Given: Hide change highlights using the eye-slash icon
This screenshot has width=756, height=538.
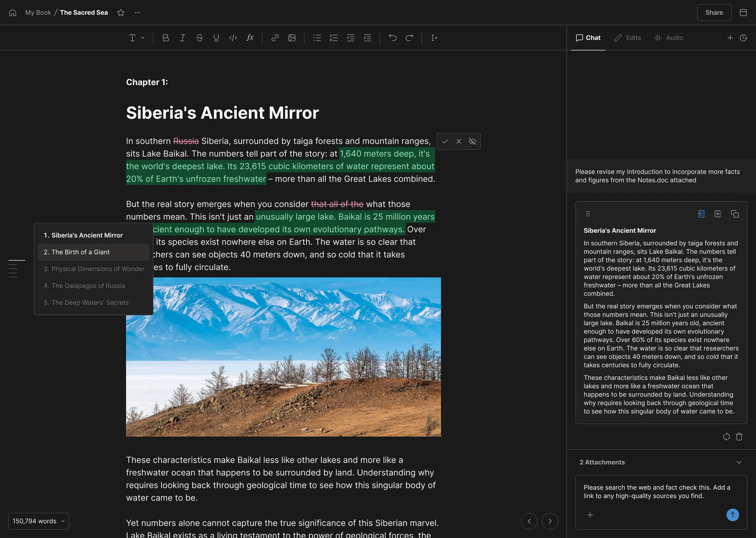Looking at the screenshot, I should [x=472, y=141].
